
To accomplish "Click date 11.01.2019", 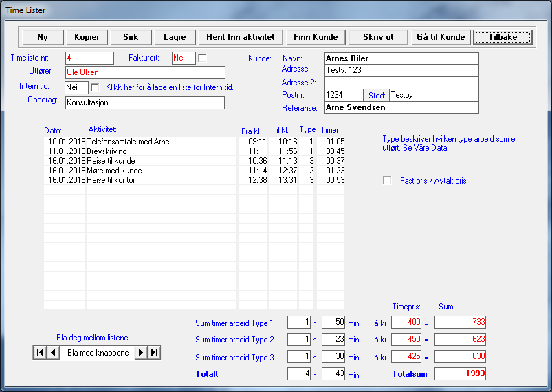I will coord(65,151).
